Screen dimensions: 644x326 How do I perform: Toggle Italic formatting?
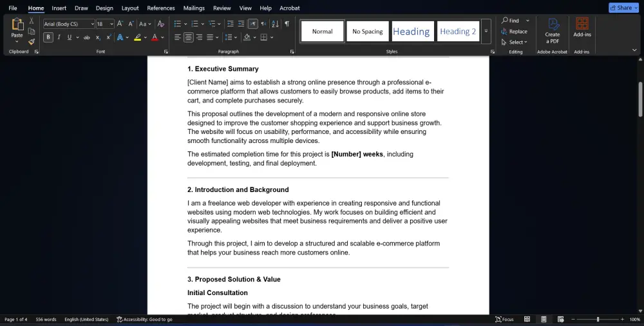click(59, 37)
